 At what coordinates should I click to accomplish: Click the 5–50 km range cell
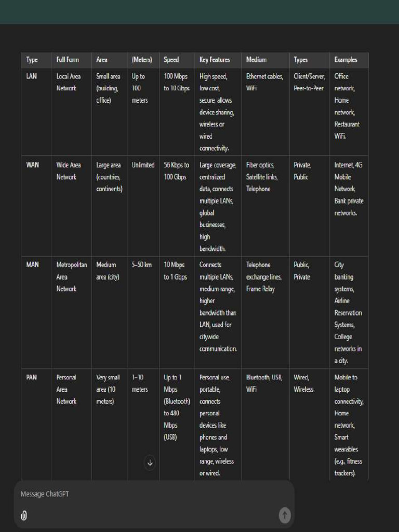[x=141, y=265]
